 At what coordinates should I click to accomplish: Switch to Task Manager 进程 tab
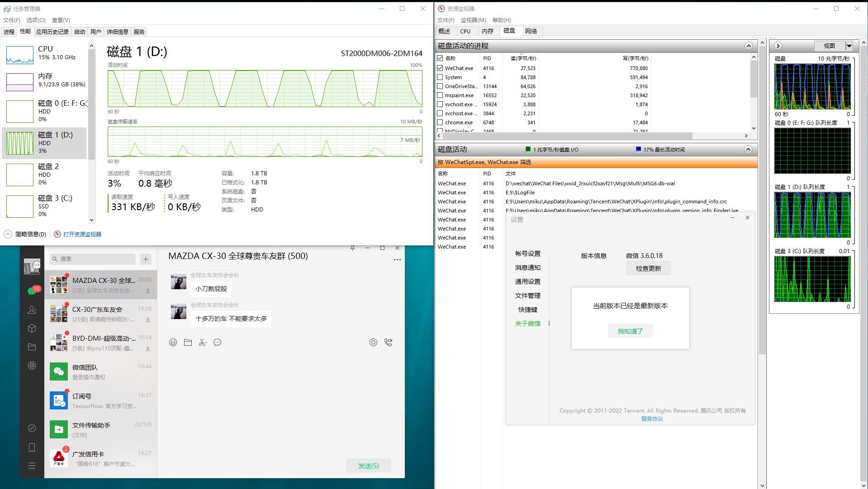(9, 32)
